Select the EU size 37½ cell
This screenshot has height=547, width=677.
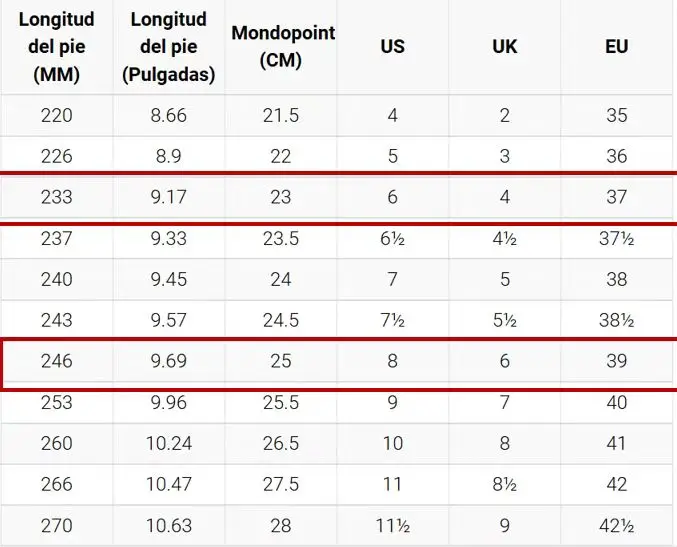(x=616, y=239)
